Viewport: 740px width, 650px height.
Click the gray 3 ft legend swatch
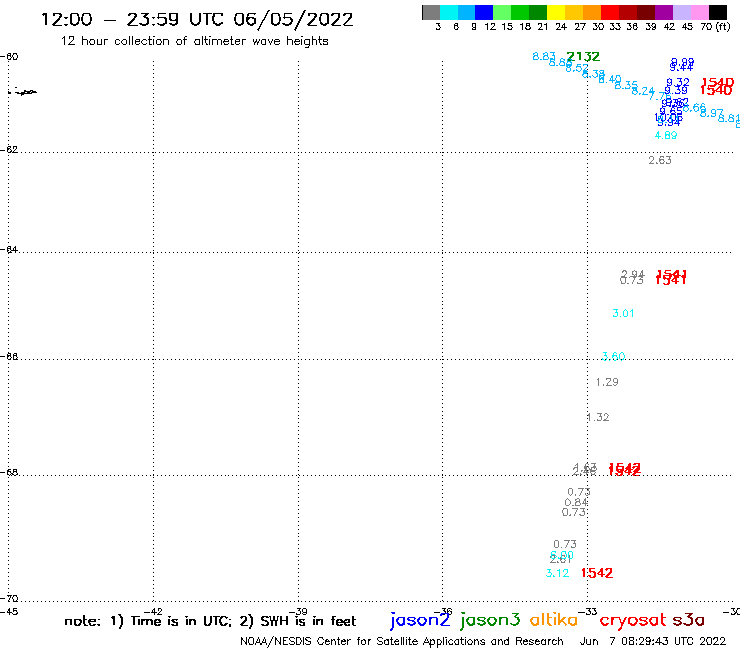coord(431,12)
